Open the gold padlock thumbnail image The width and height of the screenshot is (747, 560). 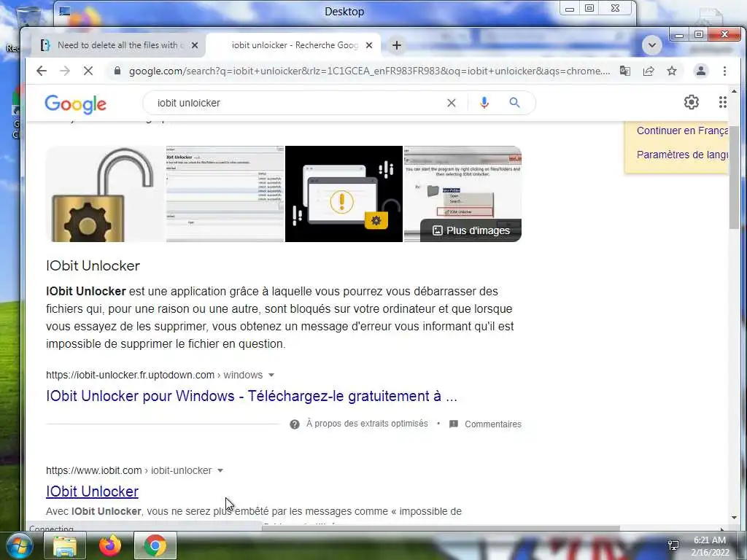(105, 194)
